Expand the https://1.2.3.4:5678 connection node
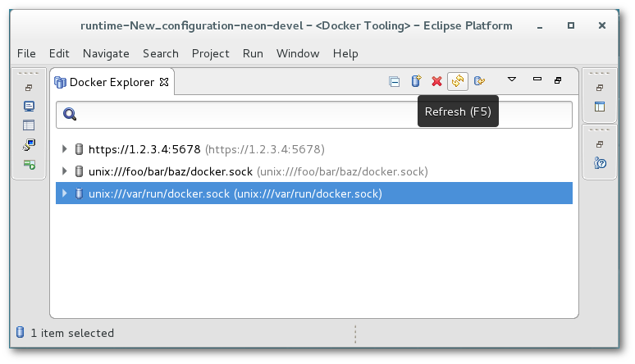635x364 pixels. coord(65,149)
